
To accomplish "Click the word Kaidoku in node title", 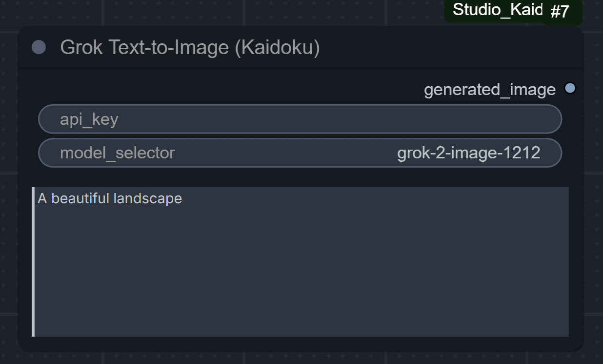I will 277,48.
